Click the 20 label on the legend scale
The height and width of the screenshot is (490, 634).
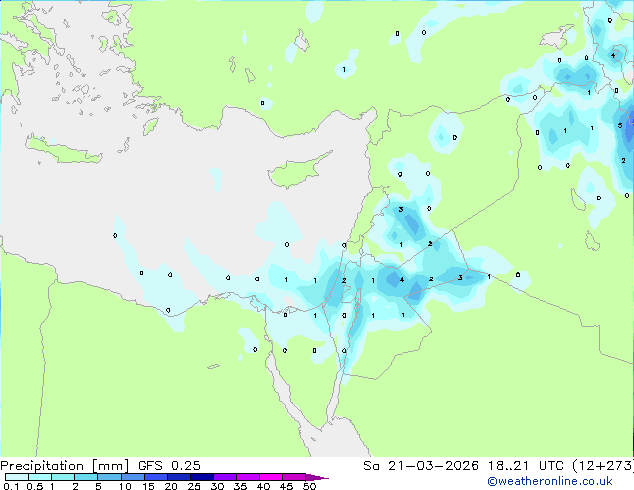pyautogui.click(x=171, y=486)
